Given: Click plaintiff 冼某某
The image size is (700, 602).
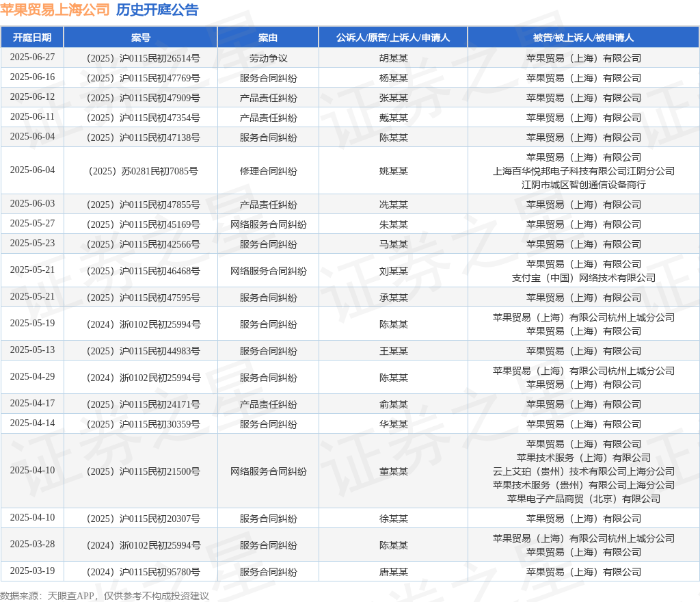Looking at the screenshot, I should pyautogui.click(x=393, y=205).
